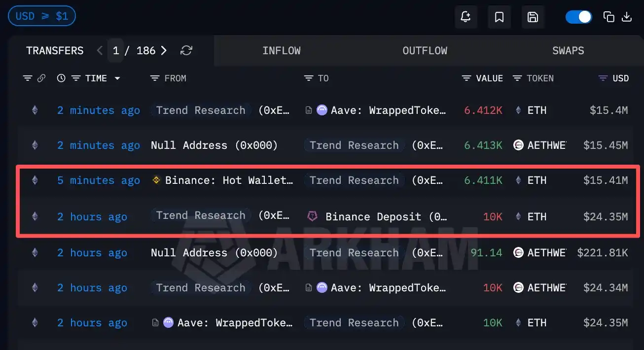Open the SWAPS tab
Viewport: 644px width, 350px height.
tap(568, 50)
